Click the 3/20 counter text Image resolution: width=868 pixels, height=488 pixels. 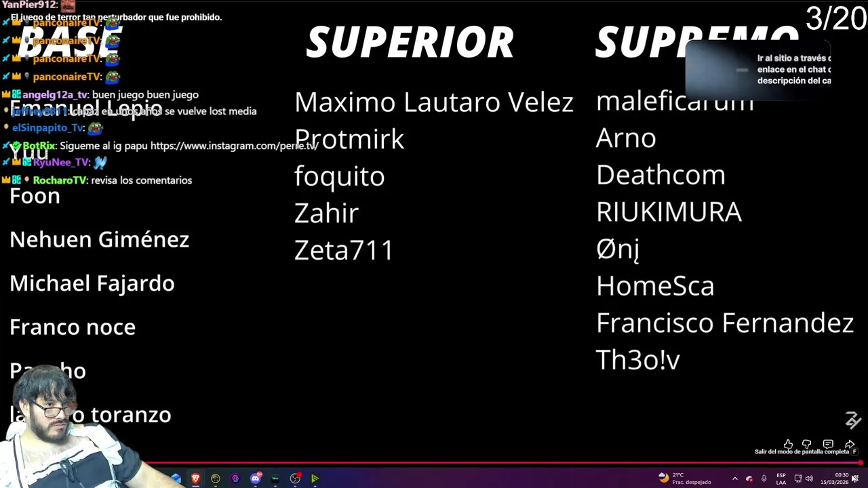point(836,18)
